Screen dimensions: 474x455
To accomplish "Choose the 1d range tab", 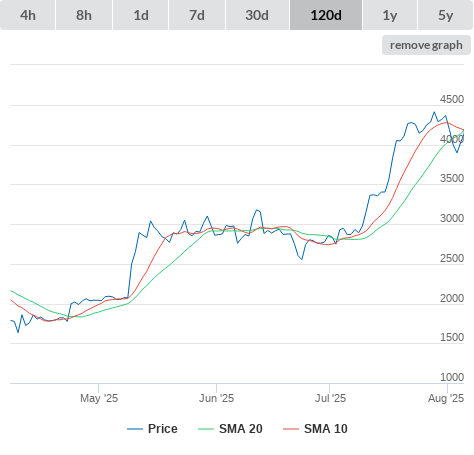I will pyautogui.click(x=141, y=15).
